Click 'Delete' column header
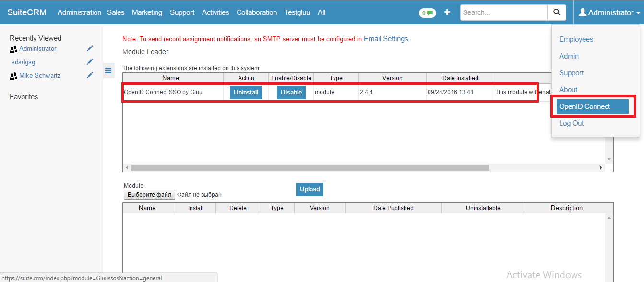The width and height of the screenshot is (644, 282). 238,208
